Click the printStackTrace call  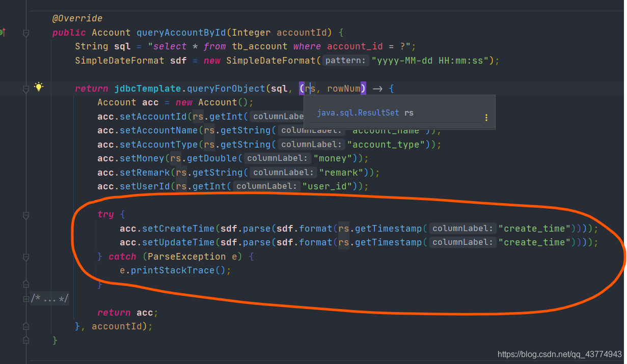point(173,270)
